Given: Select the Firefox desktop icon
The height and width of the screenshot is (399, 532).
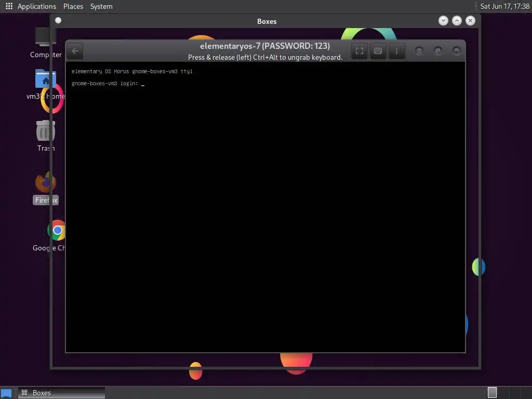Looking at the screenshot, I should 46,188.
